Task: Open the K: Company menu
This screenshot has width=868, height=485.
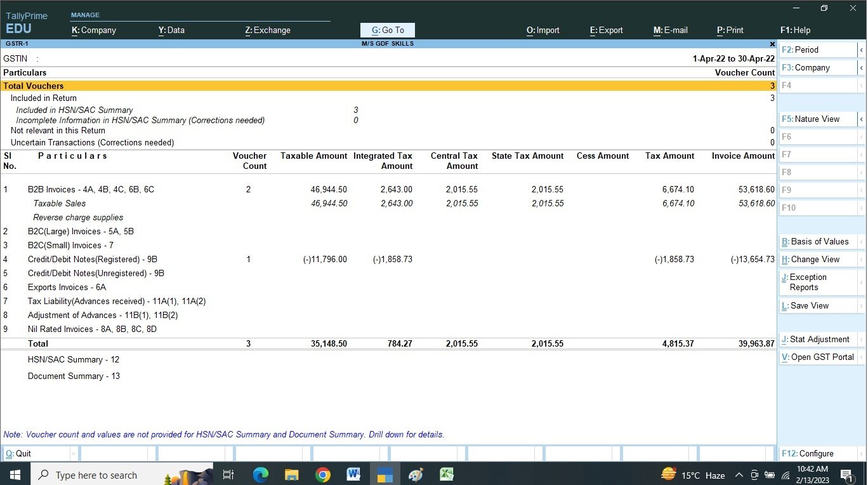Action: coord(94,30)
